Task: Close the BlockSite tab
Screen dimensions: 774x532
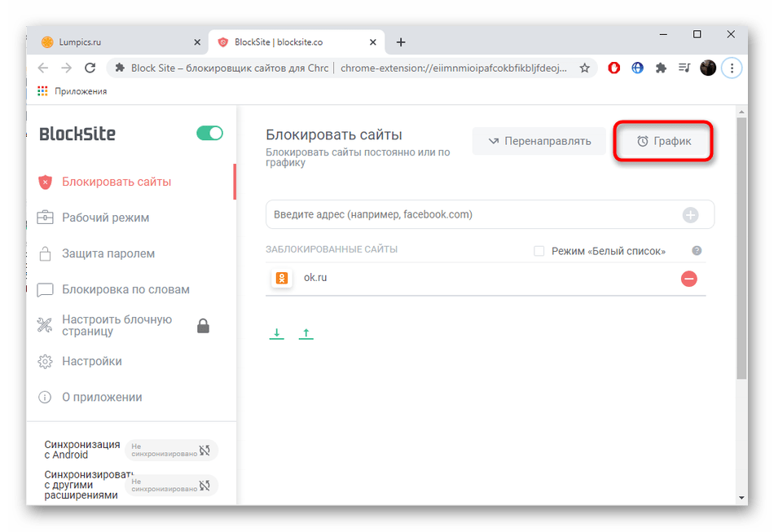Action: [373, 42]
